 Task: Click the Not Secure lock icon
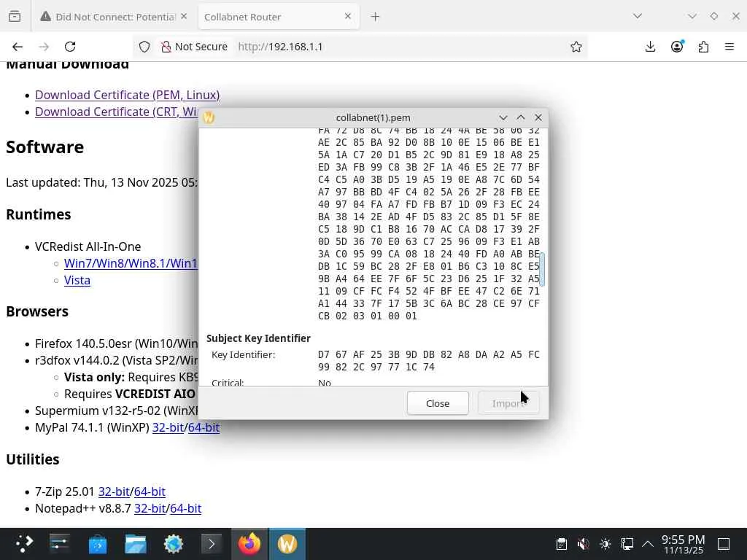(x=166, y=47)
